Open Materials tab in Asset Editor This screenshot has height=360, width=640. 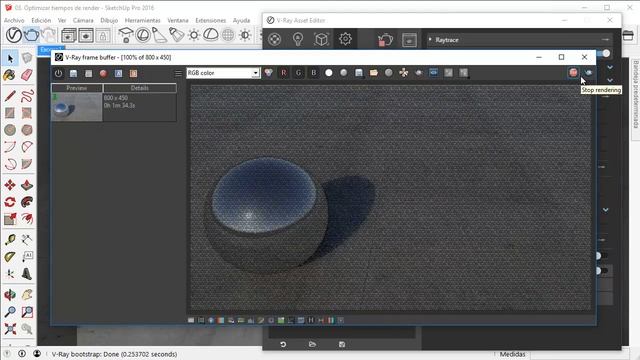(x=275, y=40)
